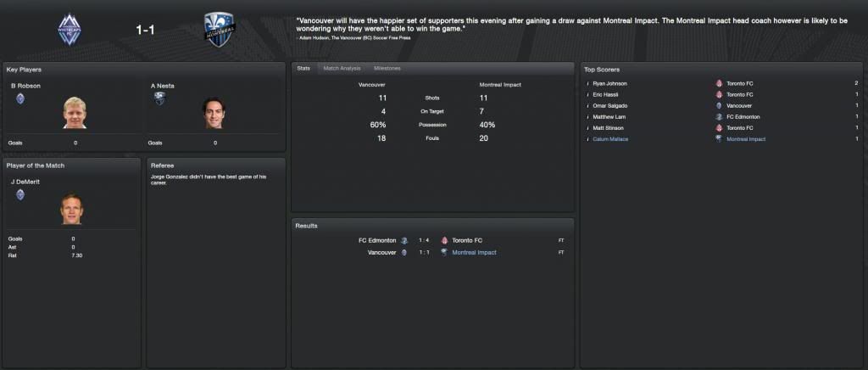Click Toronto FC badge in Results panel
Viewport: 868px width, 370px height.
pyautogui.click(x=444, y=241)
